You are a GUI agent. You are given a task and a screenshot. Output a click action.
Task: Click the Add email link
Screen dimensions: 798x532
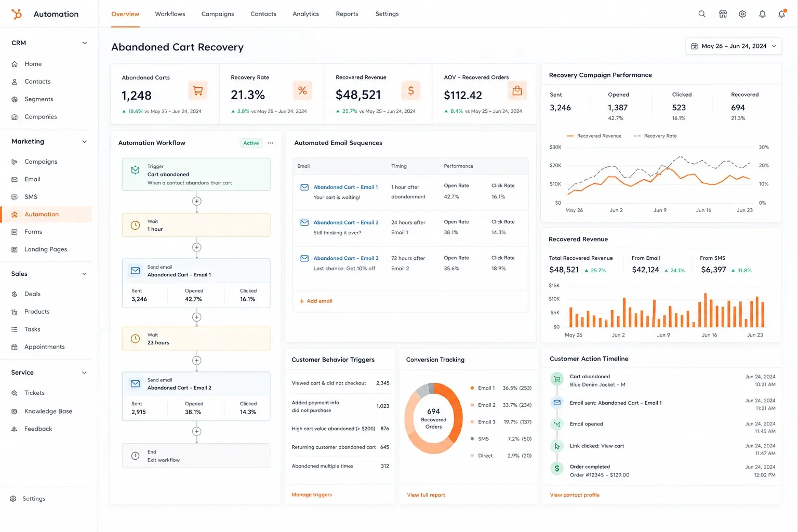316,301
